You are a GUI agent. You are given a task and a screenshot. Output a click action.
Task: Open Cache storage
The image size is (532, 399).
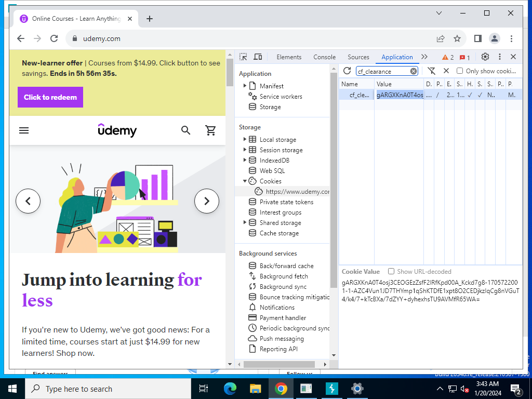[279, 233]
